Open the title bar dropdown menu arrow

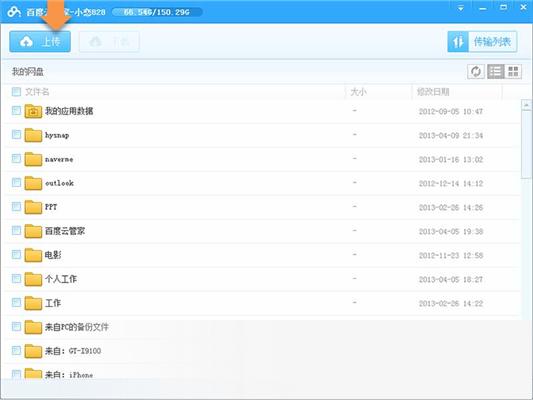pos(461,8)
